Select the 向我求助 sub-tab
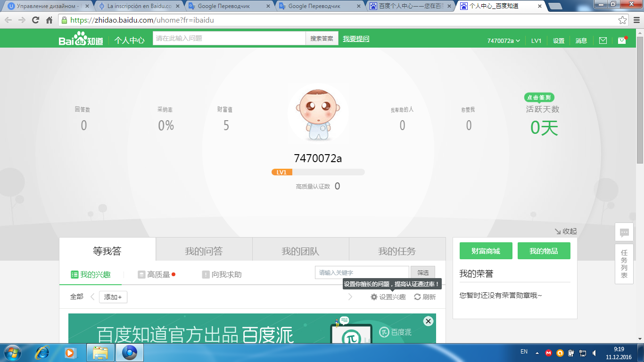The width and height of the screenshot is (644, 362). (222, 274)
